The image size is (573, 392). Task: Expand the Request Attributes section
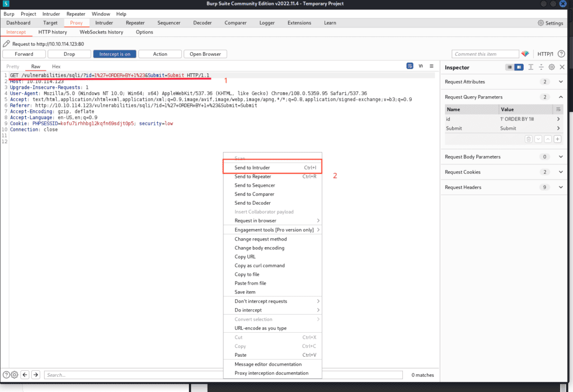(561, 82)
